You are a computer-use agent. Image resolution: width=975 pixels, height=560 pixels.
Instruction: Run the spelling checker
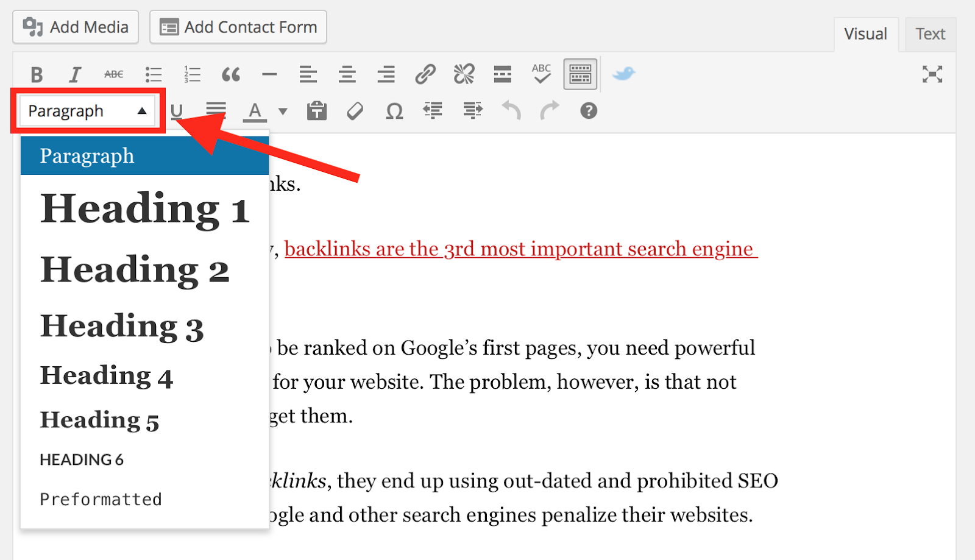[x=540, y=74]
